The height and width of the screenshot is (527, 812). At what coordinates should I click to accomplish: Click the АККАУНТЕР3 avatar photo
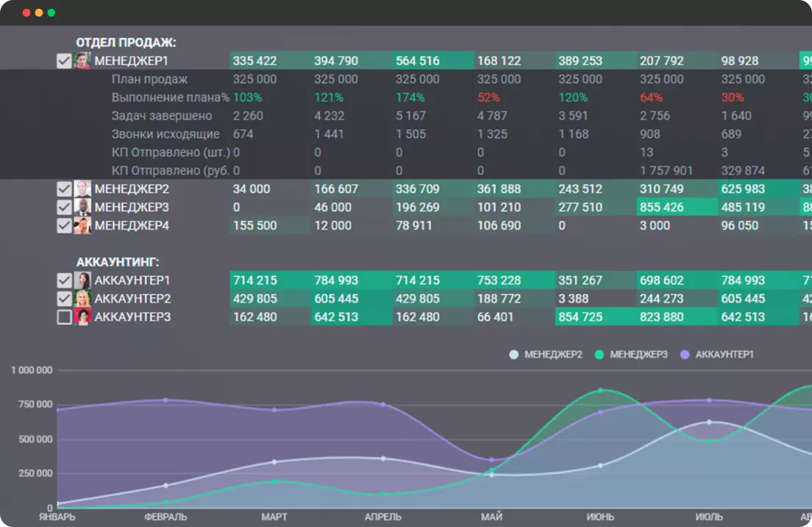82,316
